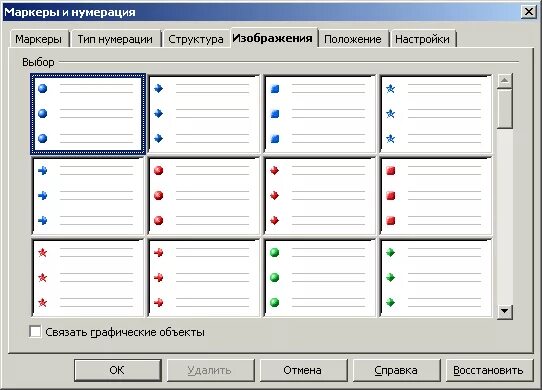Click the Удалить button
542x390 pixels.
(210, 370)
